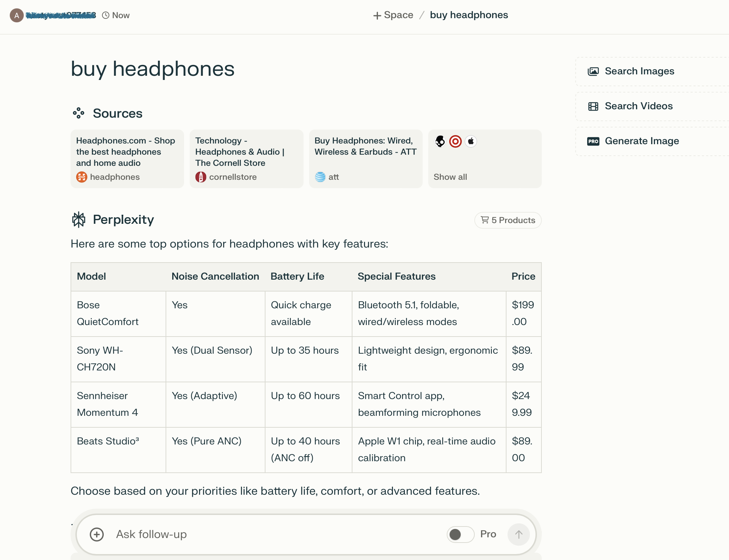729x560 pixels.
Task: Click the Apple source icon
Action: pyautogui.click(x=471, y=141)
